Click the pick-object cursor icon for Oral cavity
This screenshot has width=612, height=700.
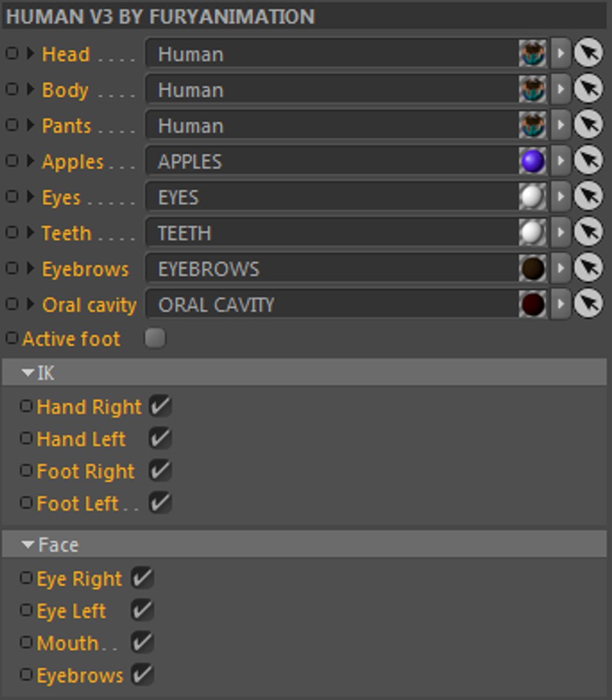(588, 304)
